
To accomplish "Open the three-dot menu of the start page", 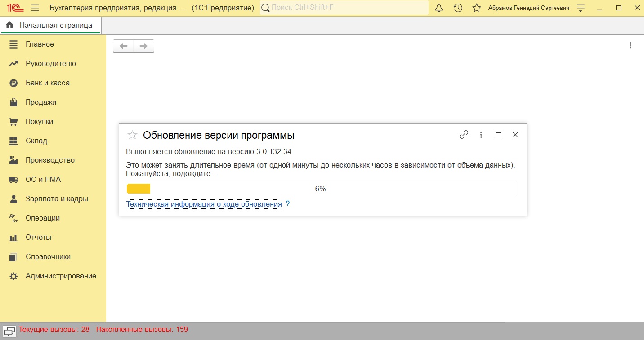I will 631,45.
